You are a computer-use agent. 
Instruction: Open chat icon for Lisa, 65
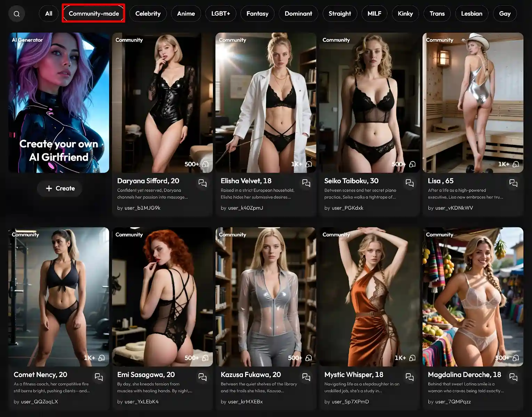pyautogui.click(x=513, y=183)
